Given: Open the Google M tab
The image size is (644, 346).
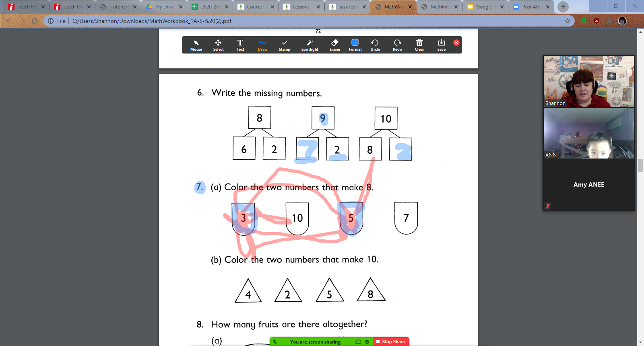Looking at the screenshot, I should (486, 7).
